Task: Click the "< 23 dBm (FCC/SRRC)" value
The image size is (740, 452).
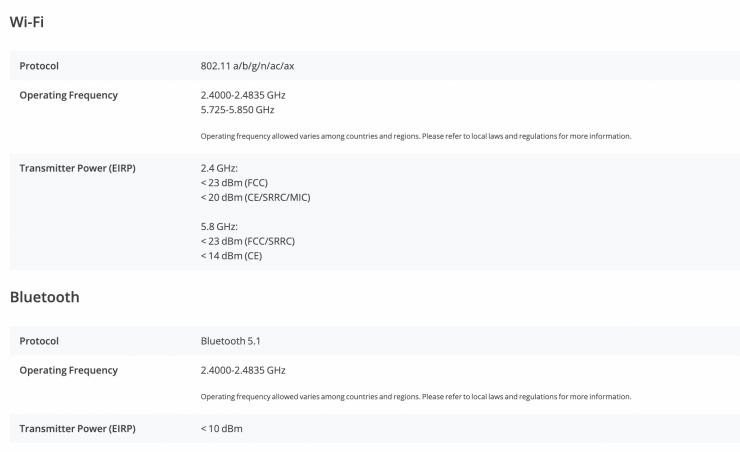Action: click(248, 241)
